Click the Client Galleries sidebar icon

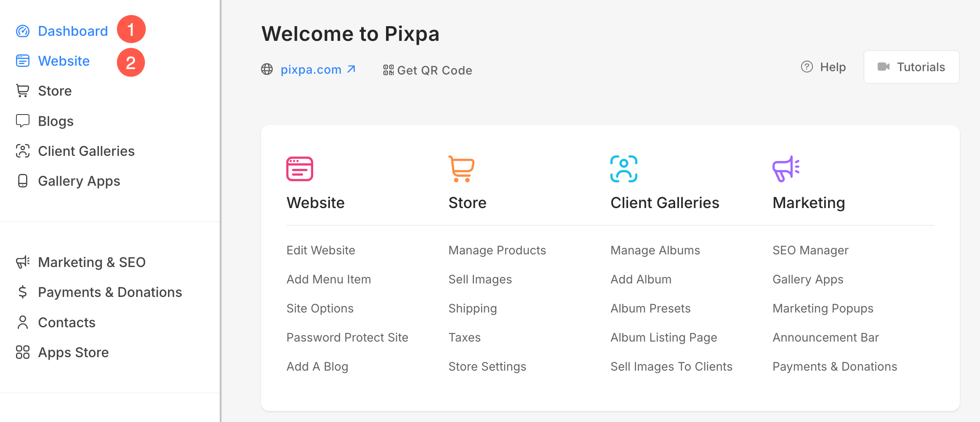point(23,151)
